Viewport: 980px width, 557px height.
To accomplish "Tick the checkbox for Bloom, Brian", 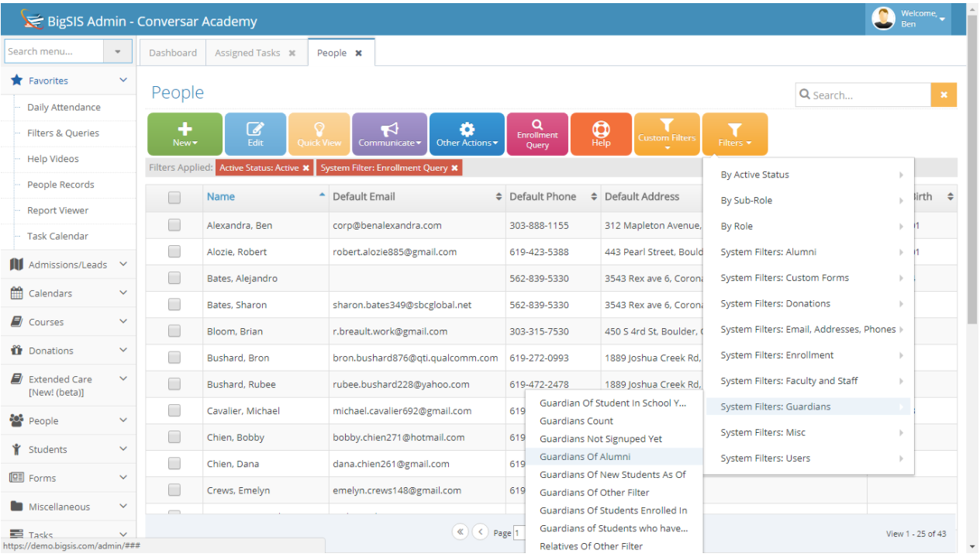I will coord(174,330).
